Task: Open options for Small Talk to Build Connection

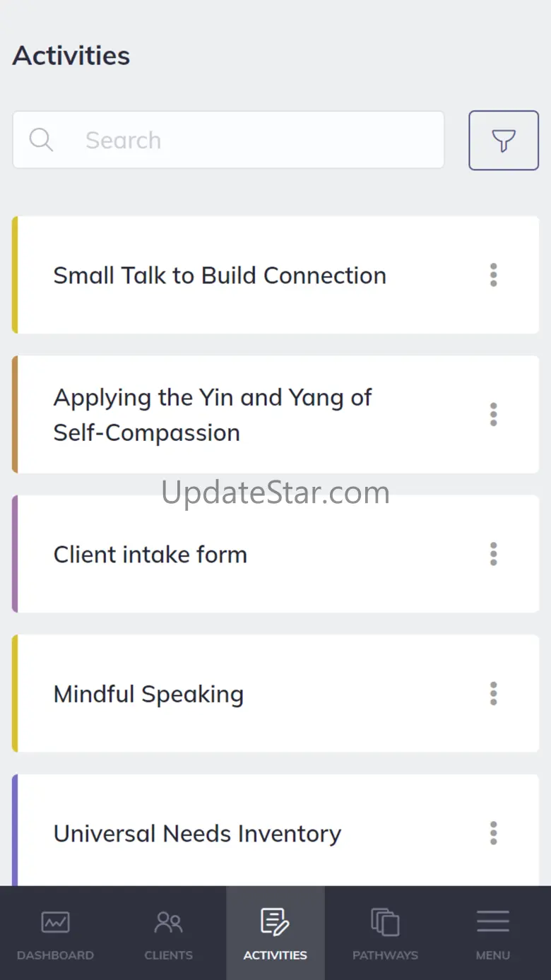Action: [494, 275]
